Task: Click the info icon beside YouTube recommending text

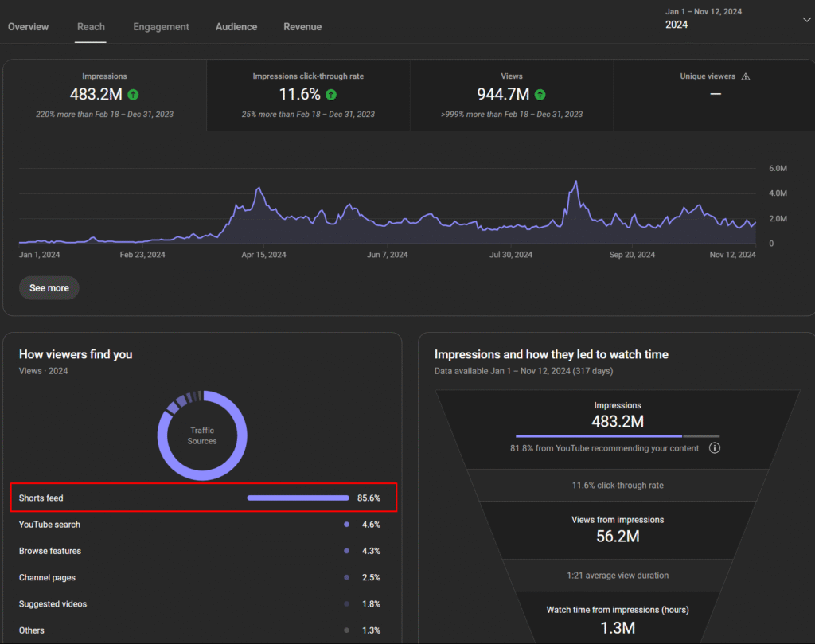Action: [x=714, y=448]
